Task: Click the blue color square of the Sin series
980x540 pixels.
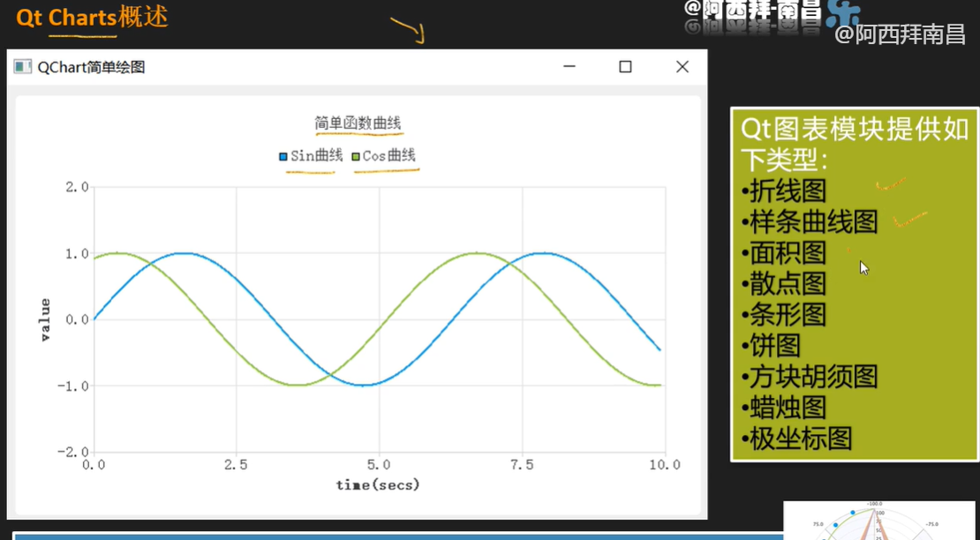Action: click(x=285, y=154)
